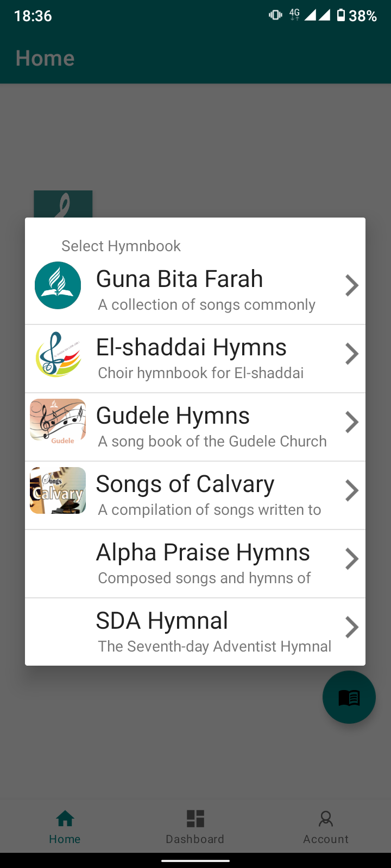This screenshot has width=391, height=868.
Task: Choose the SDA Hymnal entry
Action: click(162, 621)
